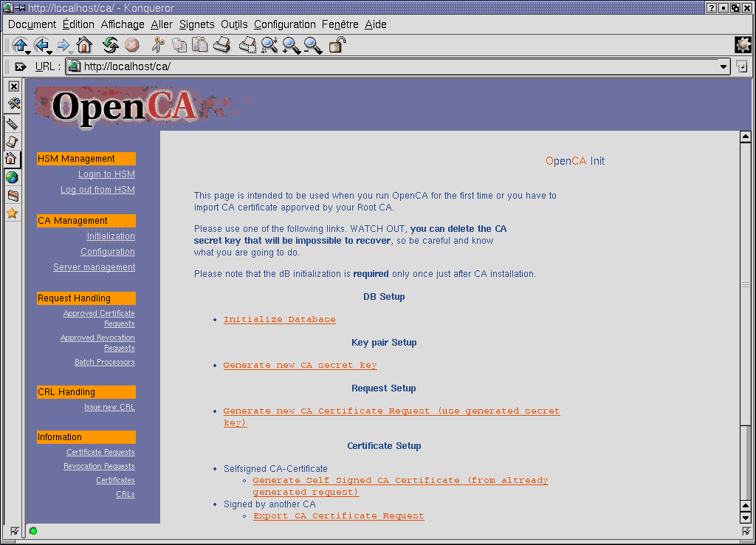Clear the location bar with the arrow-X icon
The image size is (756, 545).
click(x=20, y=66)
